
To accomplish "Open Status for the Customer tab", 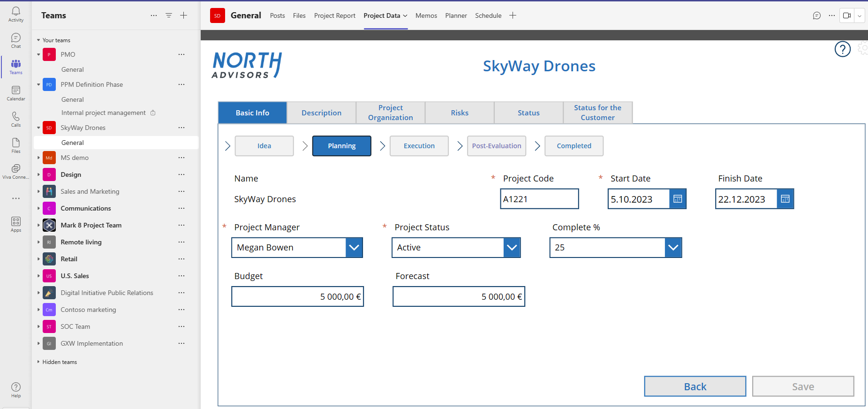I will pyautogui.click(x=598, y=113).
